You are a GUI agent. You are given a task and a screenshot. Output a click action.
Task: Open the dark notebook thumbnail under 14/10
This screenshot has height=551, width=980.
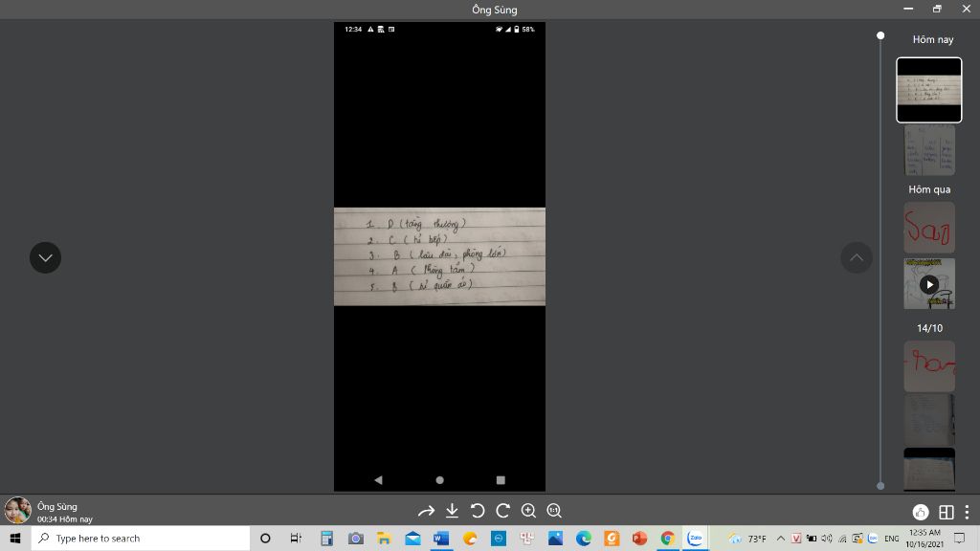[929, 419]
